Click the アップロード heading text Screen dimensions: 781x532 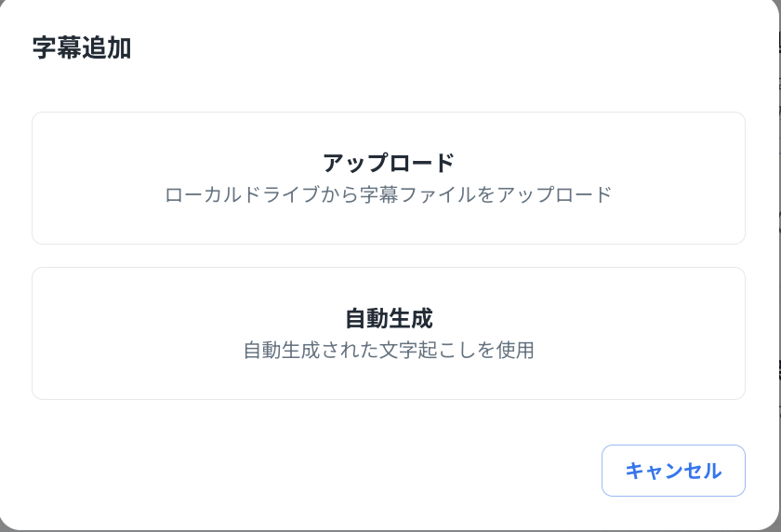point(389,163)
